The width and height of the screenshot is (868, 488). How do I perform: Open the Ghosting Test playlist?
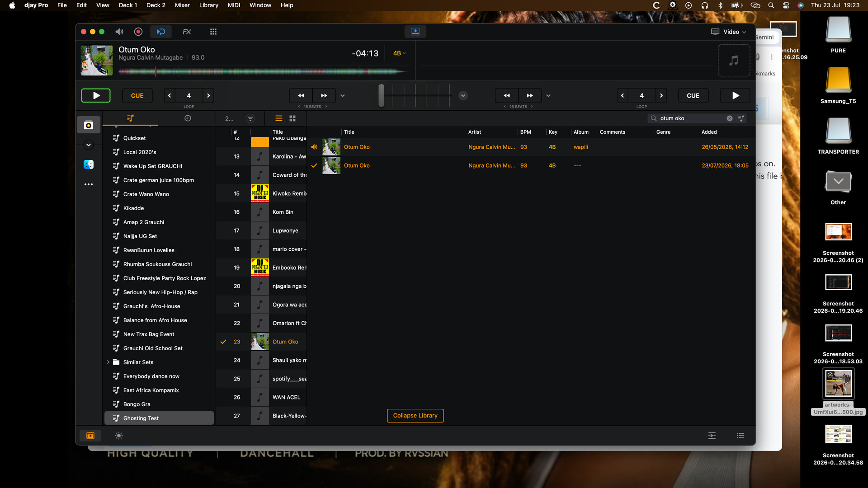point(159,418)
